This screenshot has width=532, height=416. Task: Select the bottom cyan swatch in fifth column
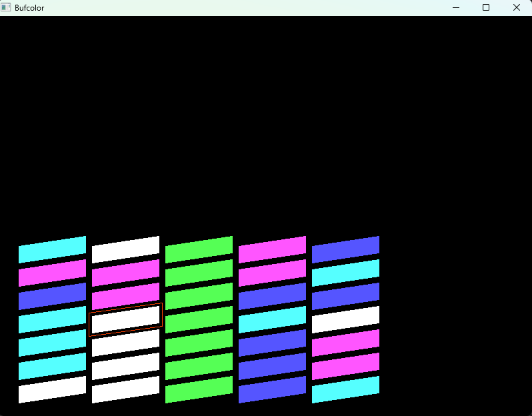click(345, 389)
